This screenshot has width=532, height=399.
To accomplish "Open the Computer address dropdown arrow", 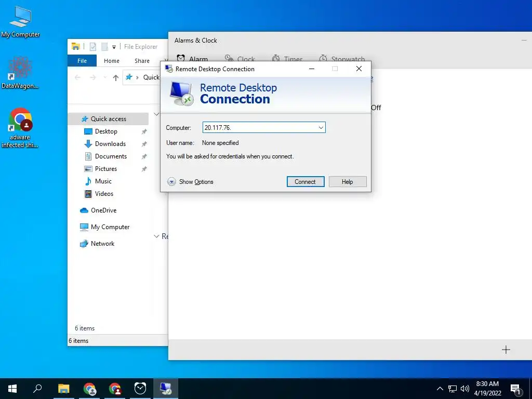I will coord(321,128).
